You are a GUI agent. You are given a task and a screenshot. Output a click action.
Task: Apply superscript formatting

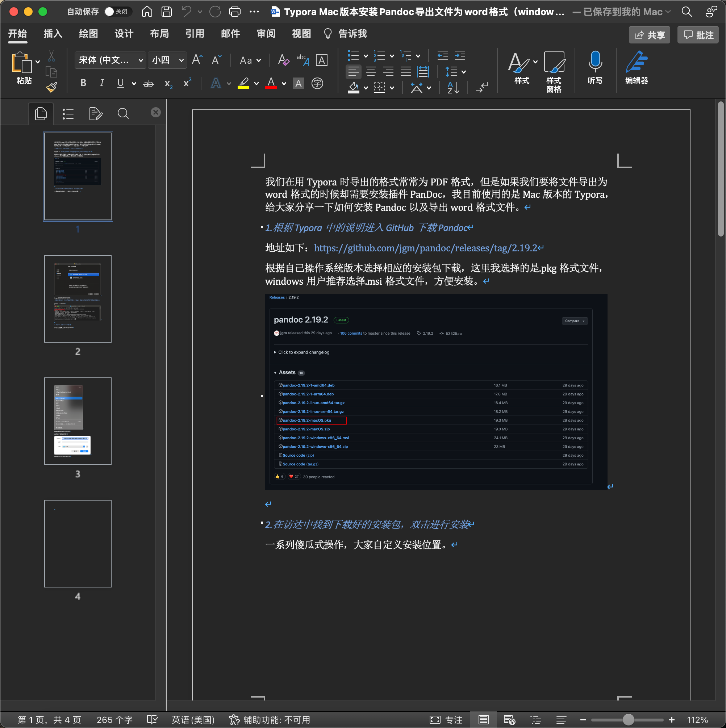[187, 83]
